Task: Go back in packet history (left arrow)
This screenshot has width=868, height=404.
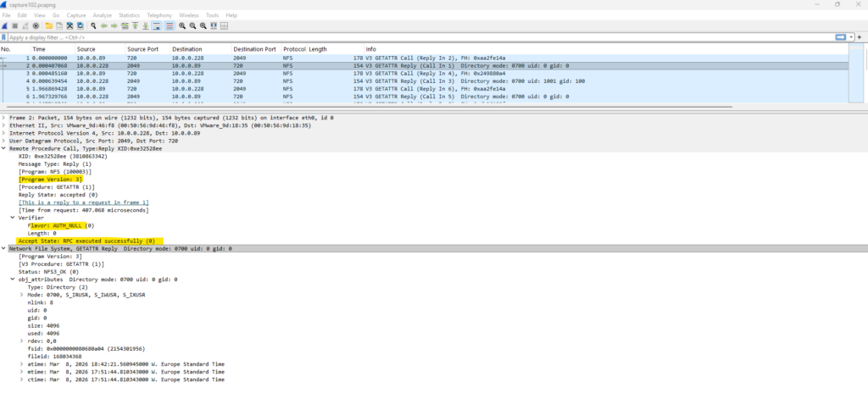Action: [104, 26]
